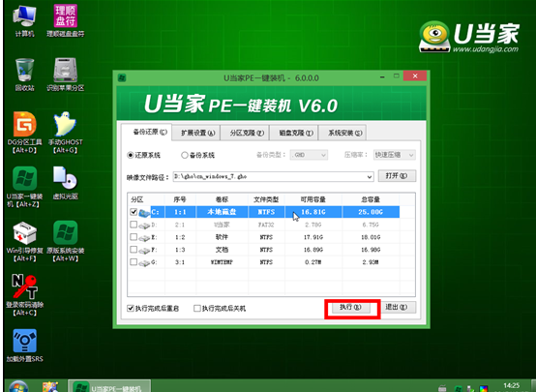This screenshot has height=392, width=536.
Task: Uncheck the C: partition checkbox
Action: (x=134, y=212)
